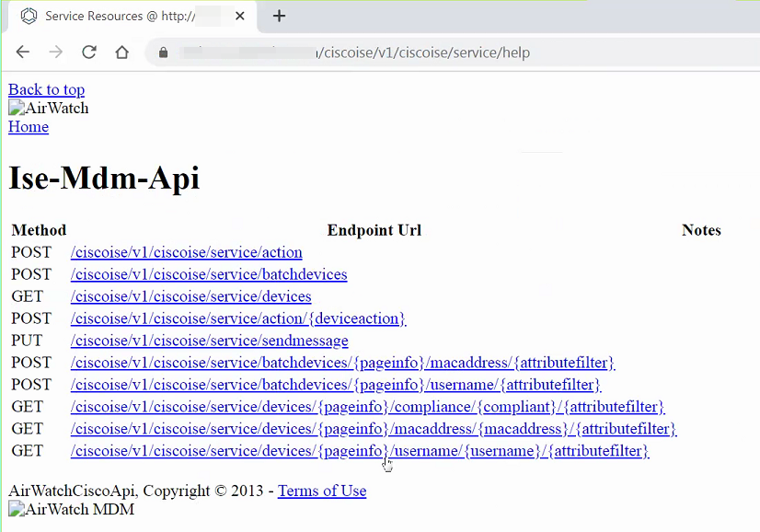Click the lock icon in address bar
Screen dimensions: 760x532
click(164, 52)
